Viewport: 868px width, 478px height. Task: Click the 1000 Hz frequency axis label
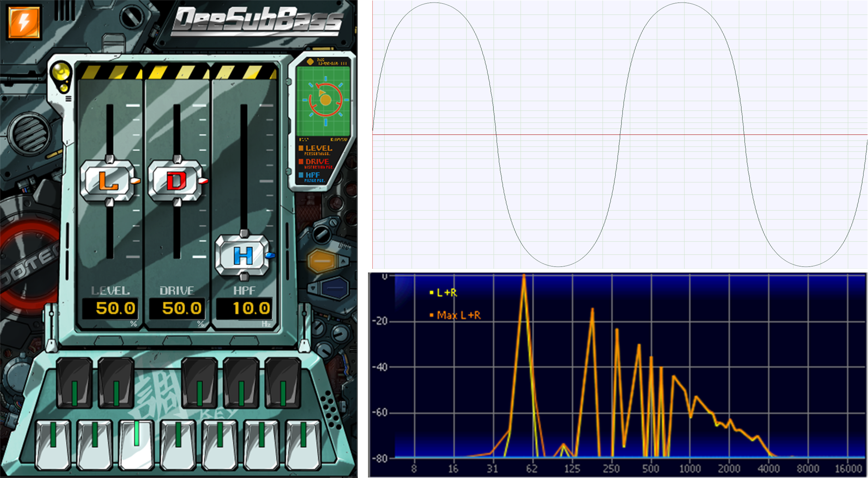coord(690,468)
